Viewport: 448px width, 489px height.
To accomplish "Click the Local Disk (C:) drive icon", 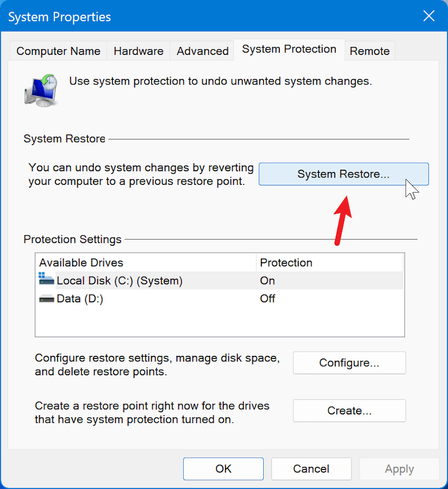I will (46, 280).
